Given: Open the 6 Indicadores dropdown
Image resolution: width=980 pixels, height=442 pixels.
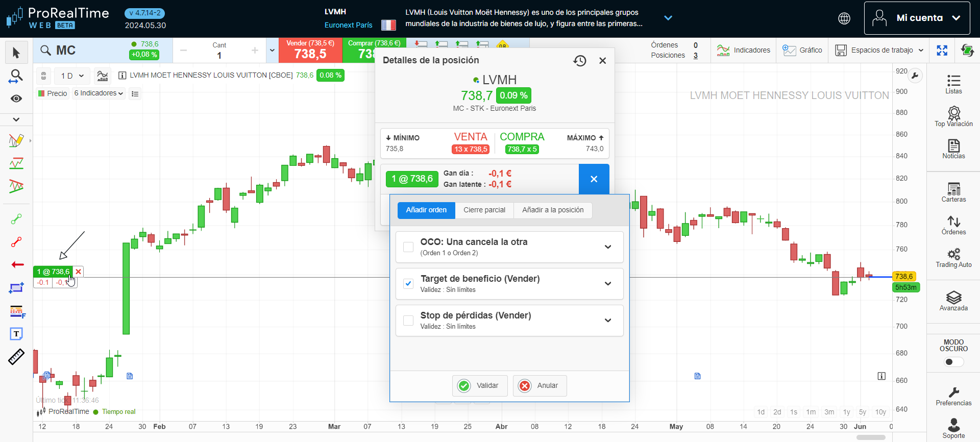Looking at the screenshot, I should pos(99,93).
